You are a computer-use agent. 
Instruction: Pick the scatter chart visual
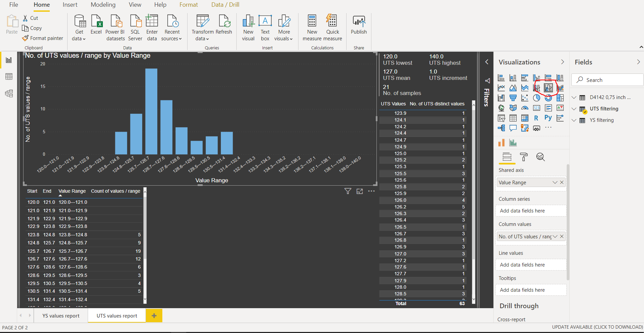[x=525, y=98]
